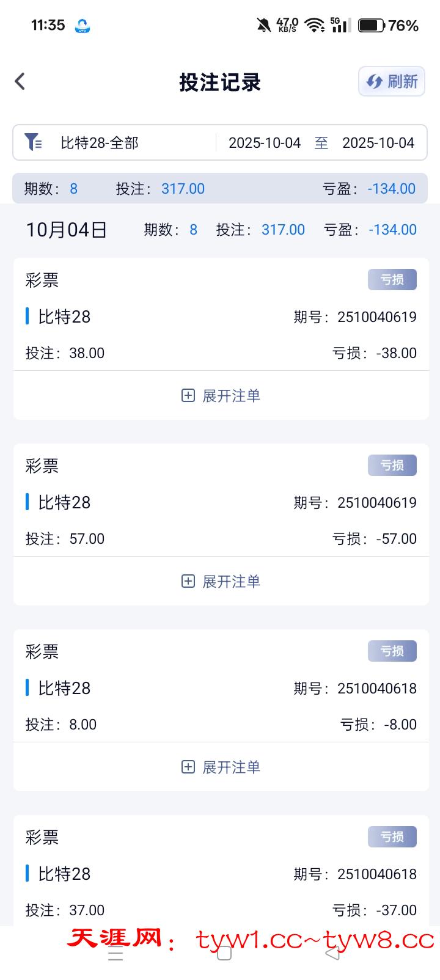Tap the funnel filter icon
Screen dimensions: 440x980
33,142
